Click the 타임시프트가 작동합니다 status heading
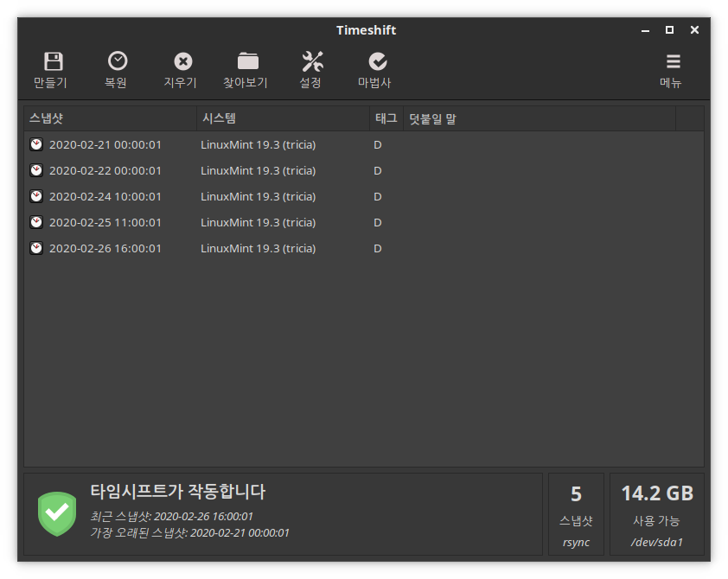This screenshot has height=579, width=728. tap(178, 492)
